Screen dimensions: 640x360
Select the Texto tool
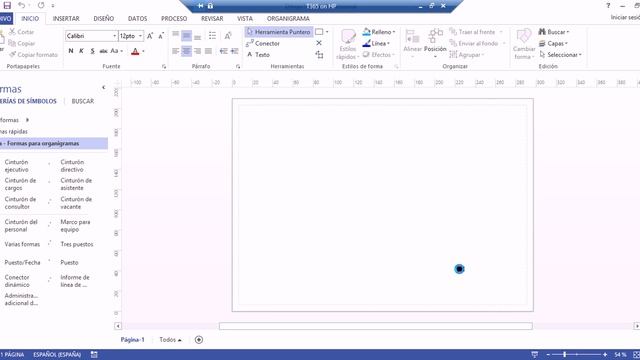point(258,55)
